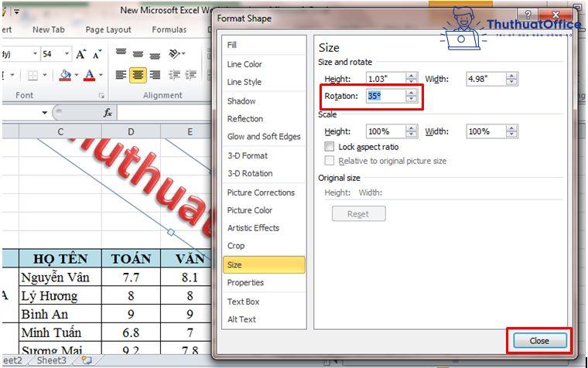Select the Alt Text category
The width and height of the screenshot is (588, 368).
click(264, 319)
